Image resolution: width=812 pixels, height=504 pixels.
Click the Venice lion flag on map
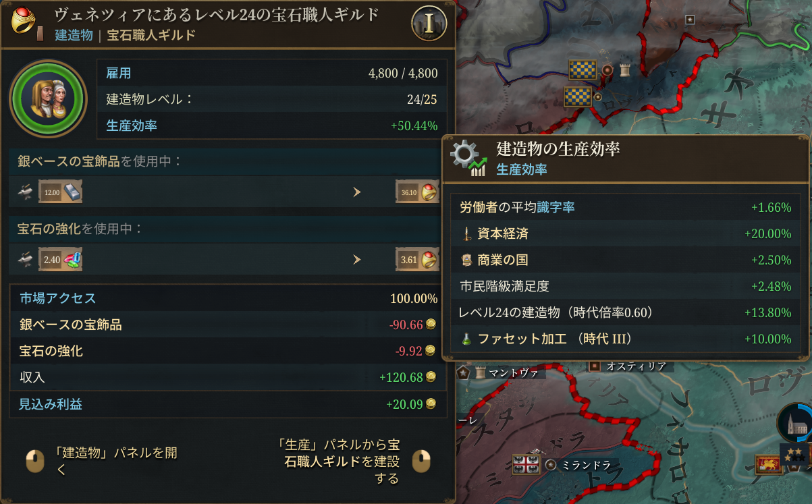click(767, 464)
